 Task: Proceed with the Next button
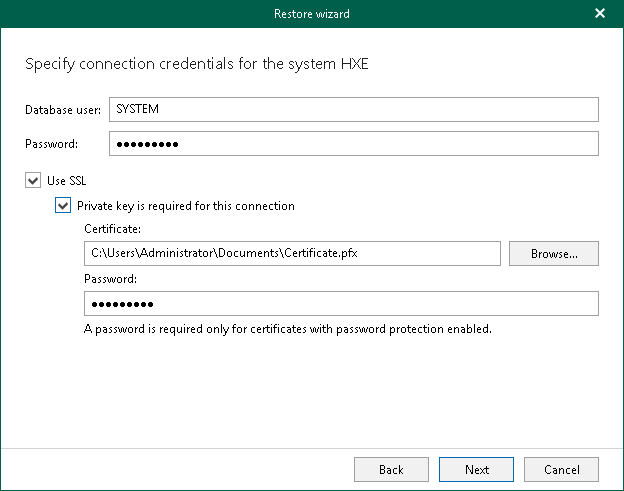477,469
